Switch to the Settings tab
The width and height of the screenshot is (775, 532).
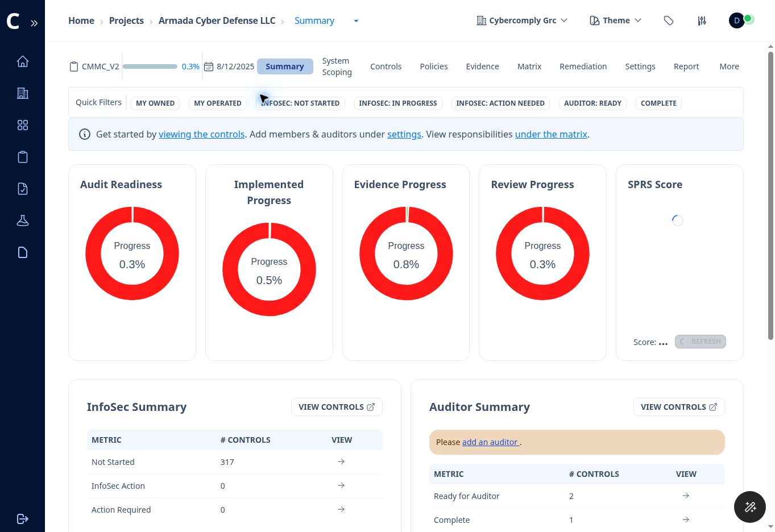[640, 66]
